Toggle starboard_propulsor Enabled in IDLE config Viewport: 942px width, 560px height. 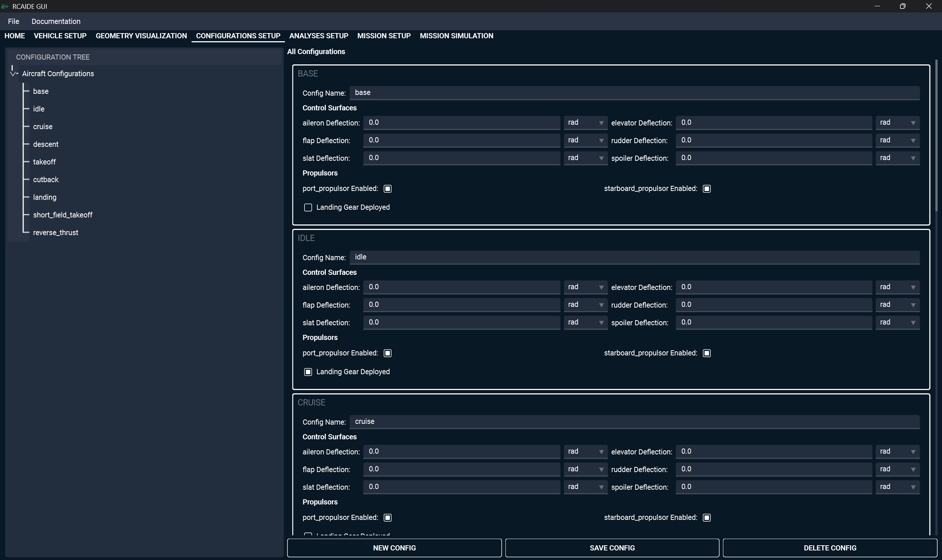click(707, 353)
